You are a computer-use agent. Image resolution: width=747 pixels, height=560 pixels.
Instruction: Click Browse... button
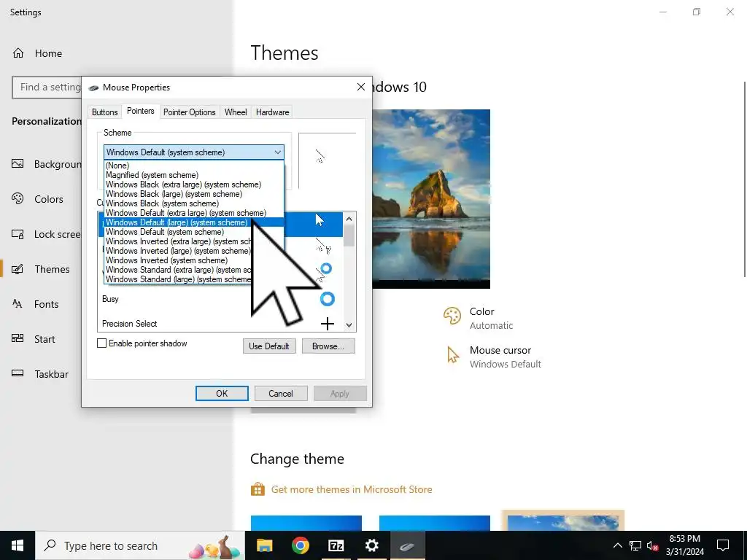click(x=328, y=346)
